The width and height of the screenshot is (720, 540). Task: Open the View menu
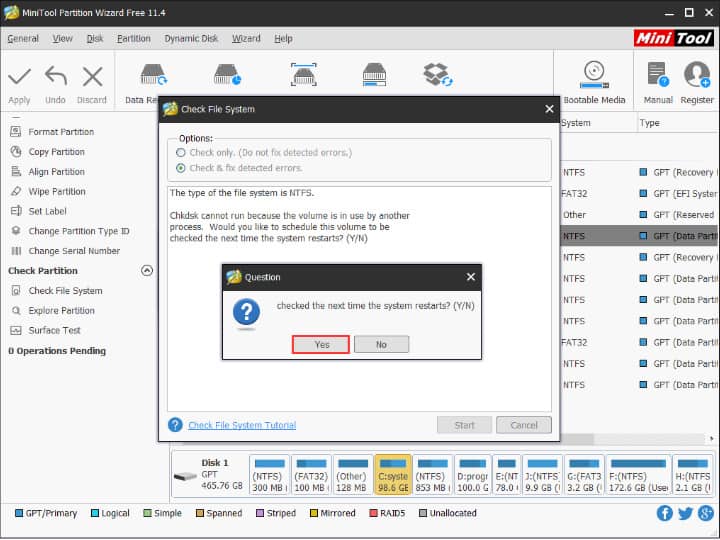(62, 39)
